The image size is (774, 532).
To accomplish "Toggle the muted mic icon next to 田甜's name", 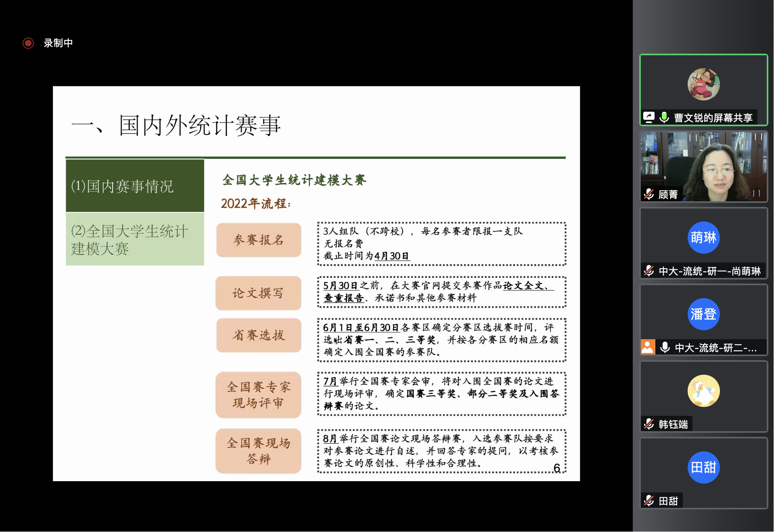I will tap(649, 501).
